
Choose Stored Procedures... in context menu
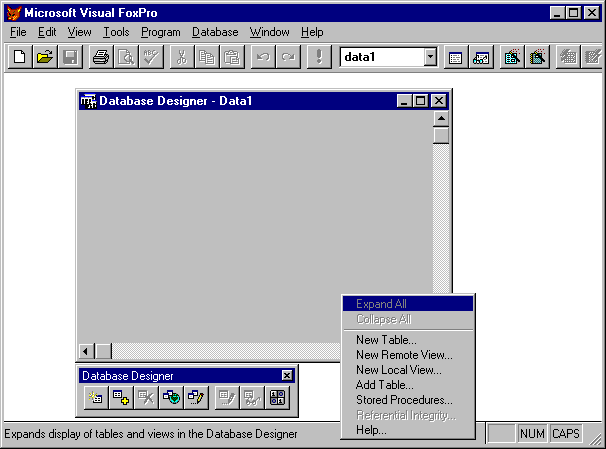[408, 400]
